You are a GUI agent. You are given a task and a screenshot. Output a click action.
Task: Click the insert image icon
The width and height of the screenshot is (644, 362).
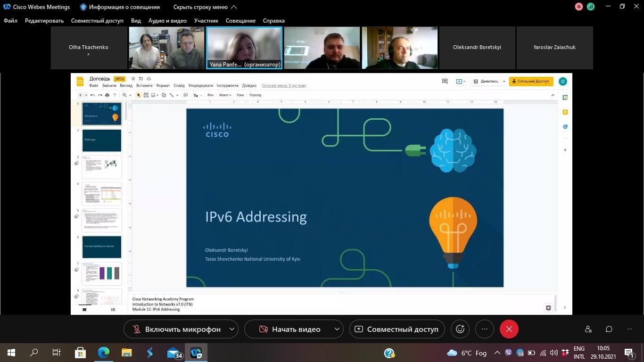[x=153, y=95]
